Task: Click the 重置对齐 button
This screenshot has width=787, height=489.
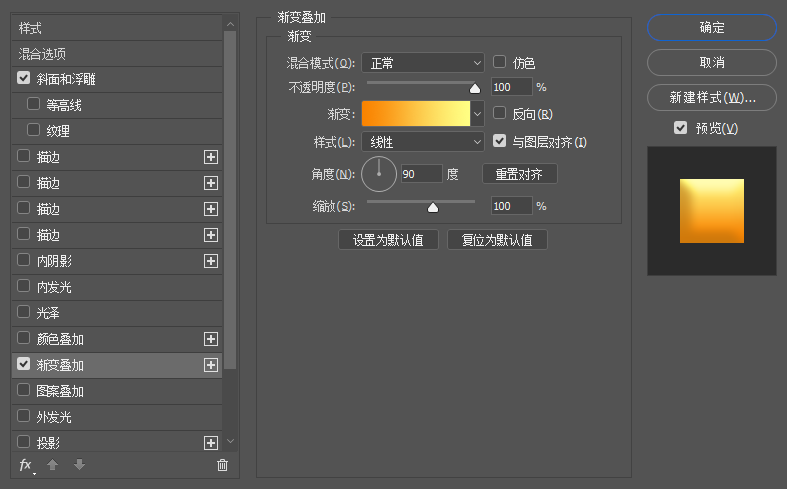Action: click(x=519, y=173)
